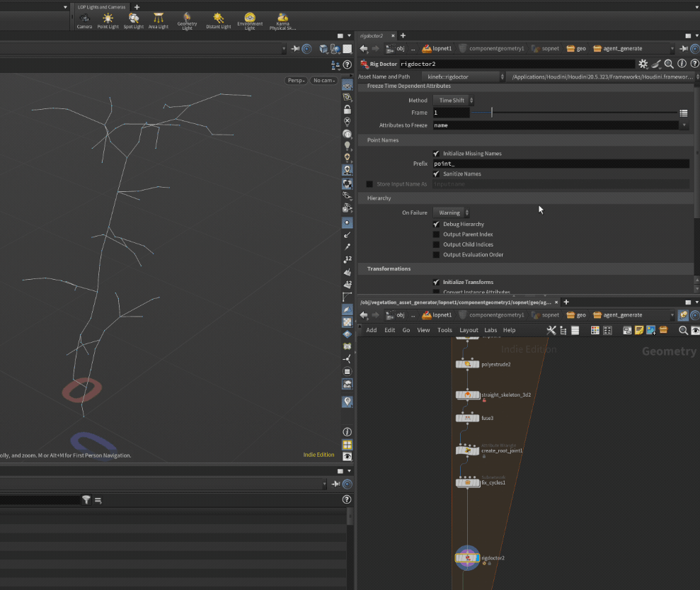Add a Camera from the shelf
The height and width of the screenshot is (590, 700).
[x=84, y=20]
